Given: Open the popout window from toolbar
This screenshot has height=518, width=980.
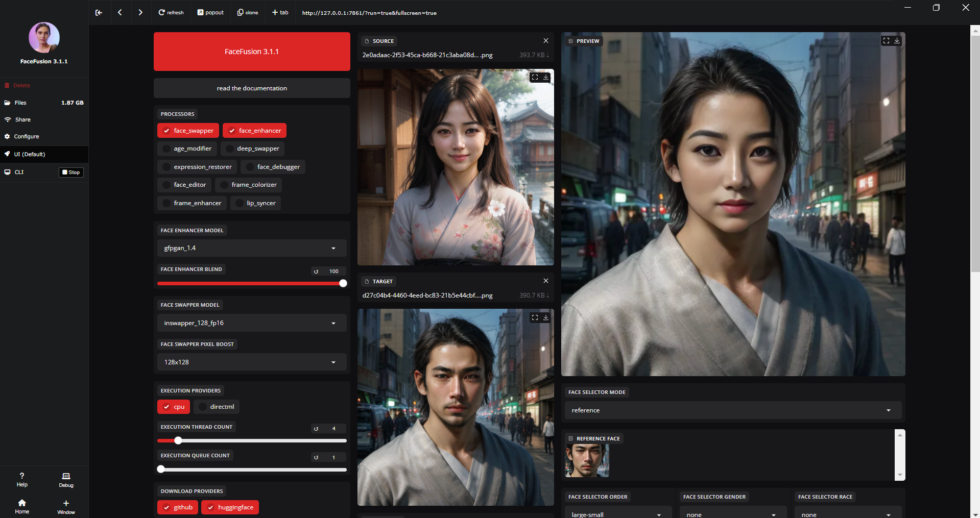Looking at the screenshot, I should [210, 12].
